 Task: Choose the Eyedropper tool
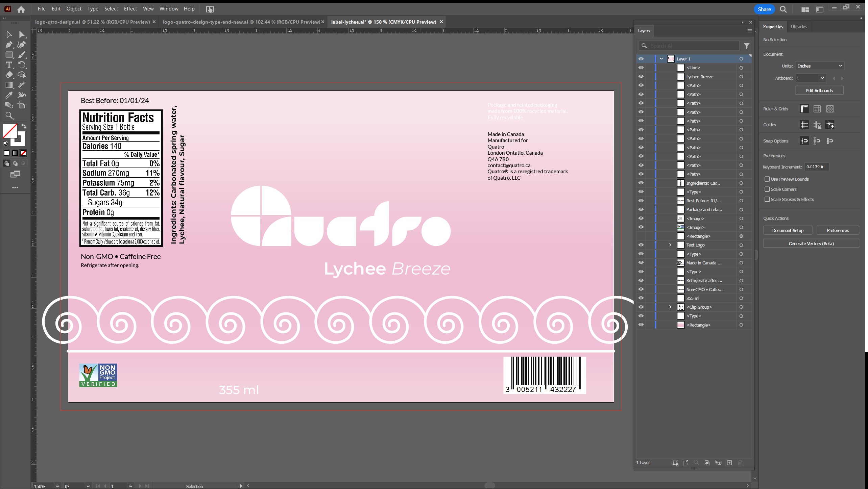click(9, 95)
